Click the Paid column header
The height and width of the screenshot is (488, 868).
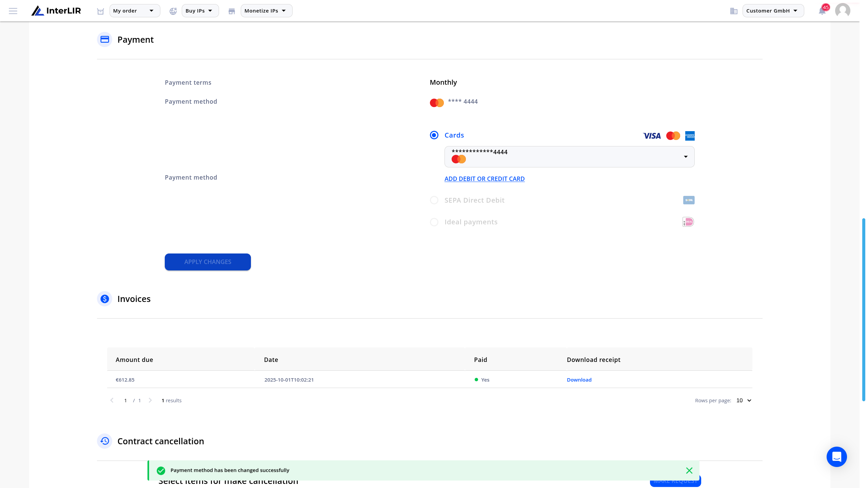(x=480, y=360)
